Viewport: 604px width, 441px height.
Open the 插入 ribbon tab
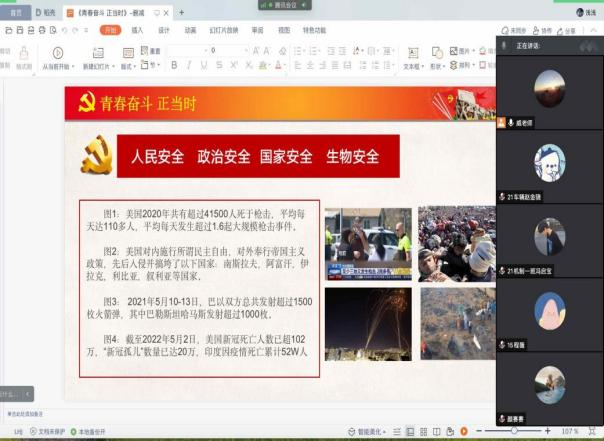pyautogui.click(x=137, y=30)
